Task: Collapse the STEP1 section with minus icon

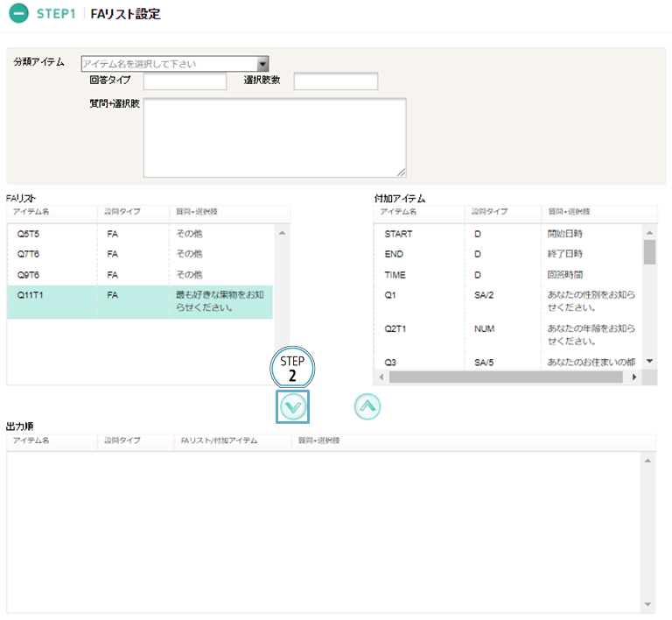Action: [18, 15]
